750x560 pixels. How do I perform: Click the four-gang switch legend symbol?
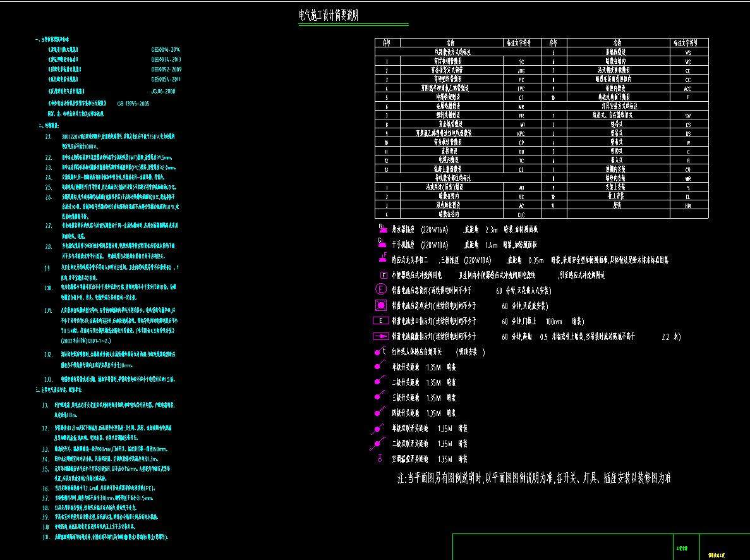pos(378,413)
